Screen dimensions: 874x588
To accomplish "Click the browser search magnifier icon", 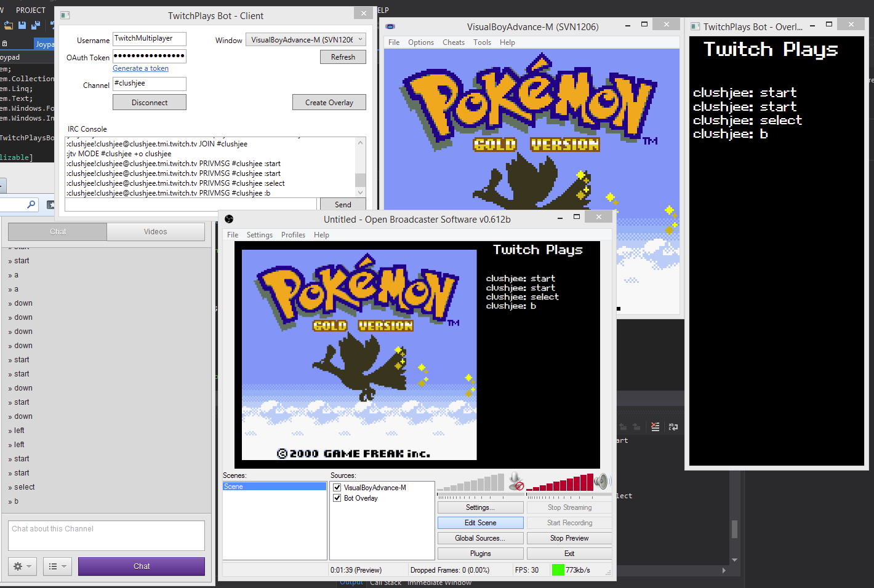I will click(31, 204).
